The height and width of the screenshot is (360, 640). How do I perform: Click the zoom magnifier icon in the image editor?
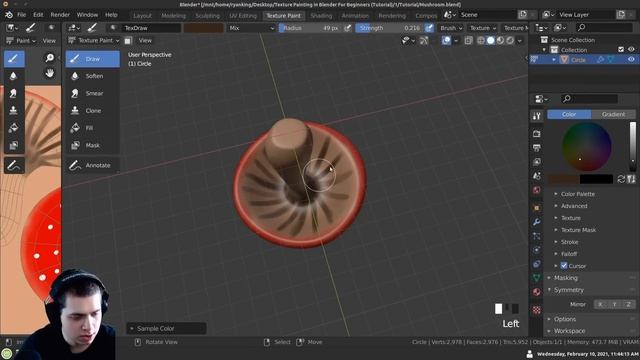[x=49, y=58]
